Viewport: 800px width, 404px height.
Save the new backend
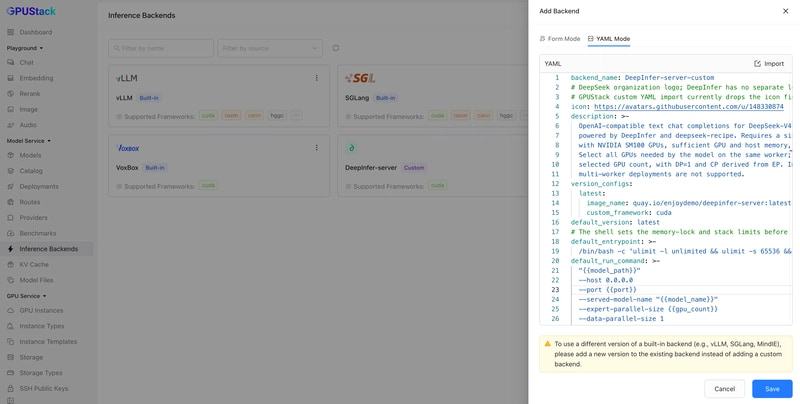pos(772,389)
